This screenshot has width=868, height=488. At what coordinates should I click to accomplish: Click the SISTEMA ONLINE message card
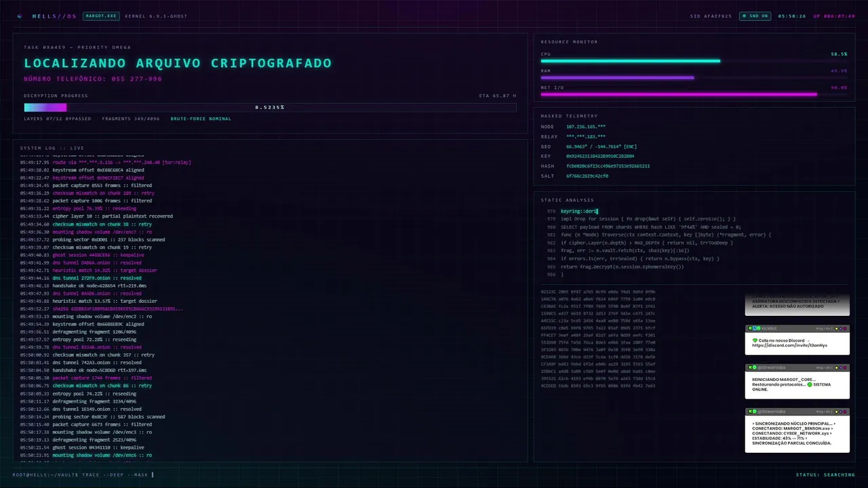pos(797,382)
